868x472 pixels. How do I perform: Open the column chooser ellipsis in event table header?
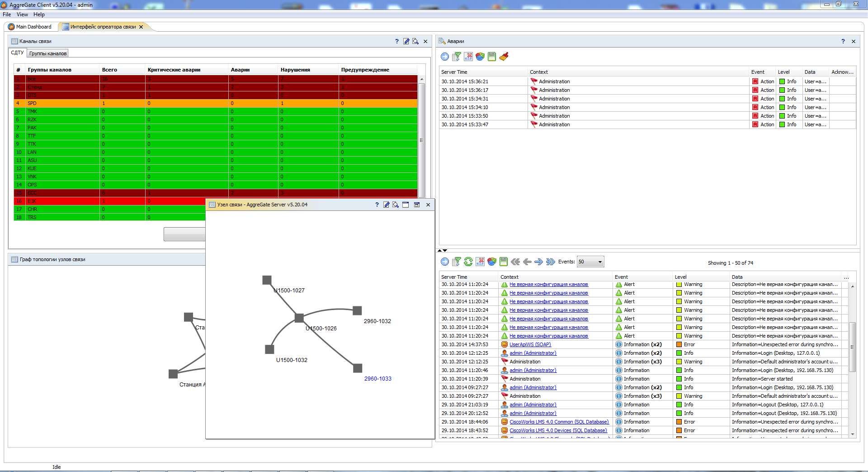tap(846, 277)
